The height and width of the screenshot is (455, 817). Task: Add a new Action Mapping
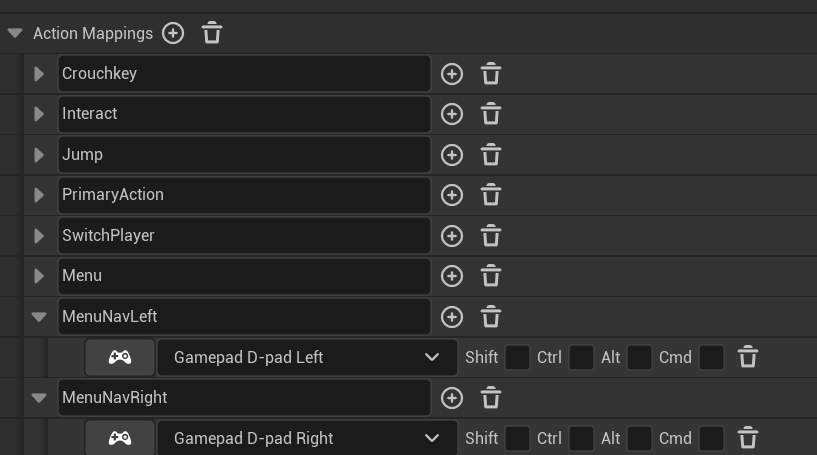(173, 33)
